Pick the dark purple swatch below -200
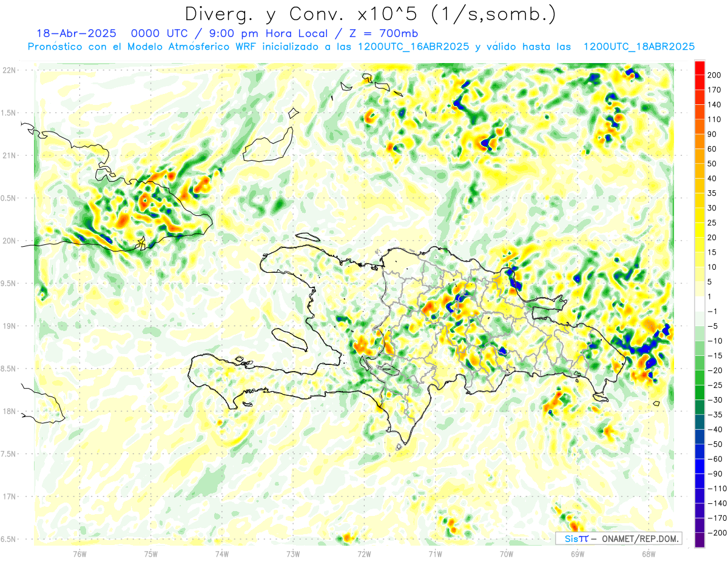 tap(699, 540)
